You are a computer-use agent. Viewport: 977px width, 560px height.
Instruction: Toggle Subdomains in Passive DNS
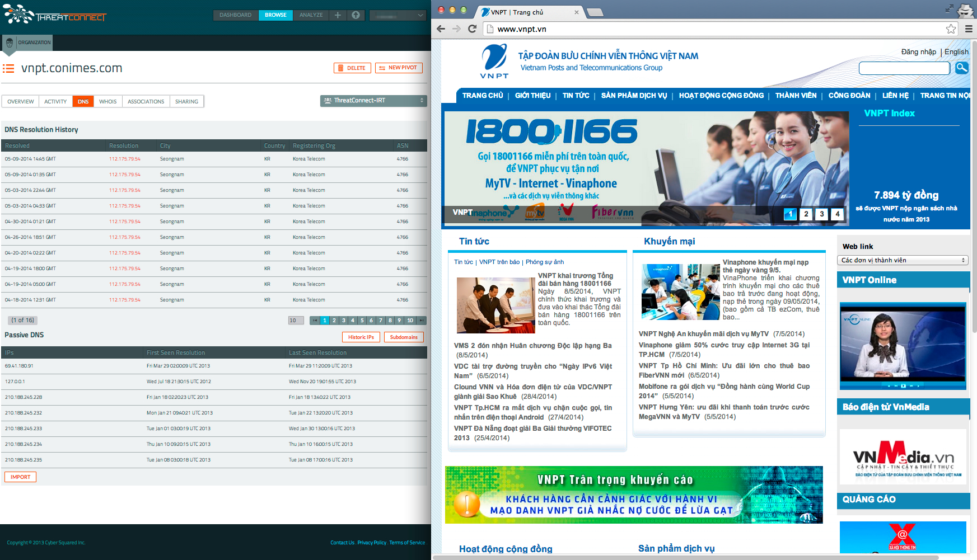[404, 337]
